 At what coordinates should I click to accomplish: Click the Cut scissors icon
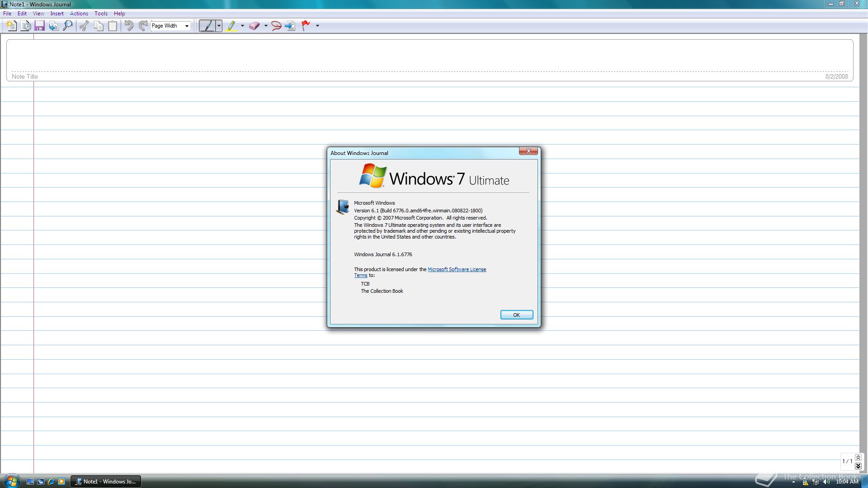tap(84, 26)
